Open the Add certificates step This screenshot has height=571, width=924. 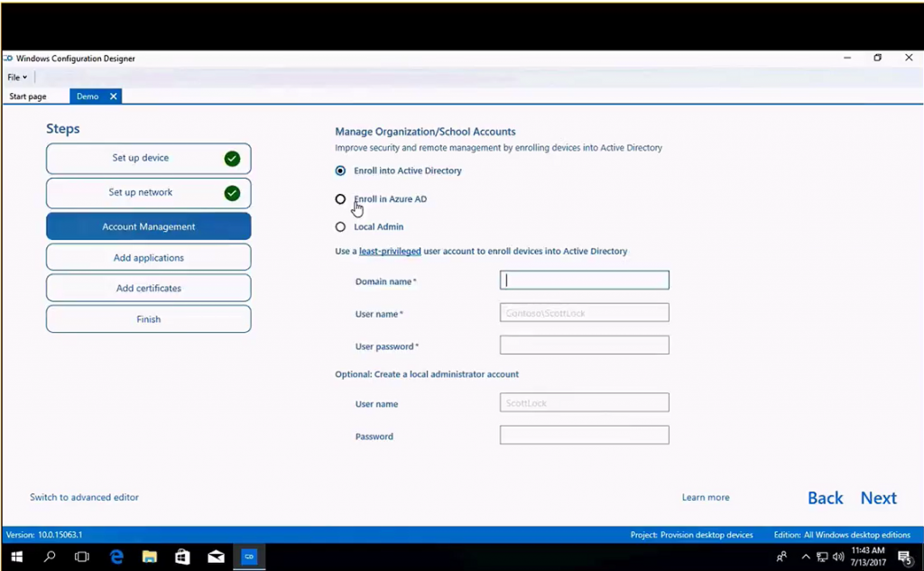[x=149, y=288]
